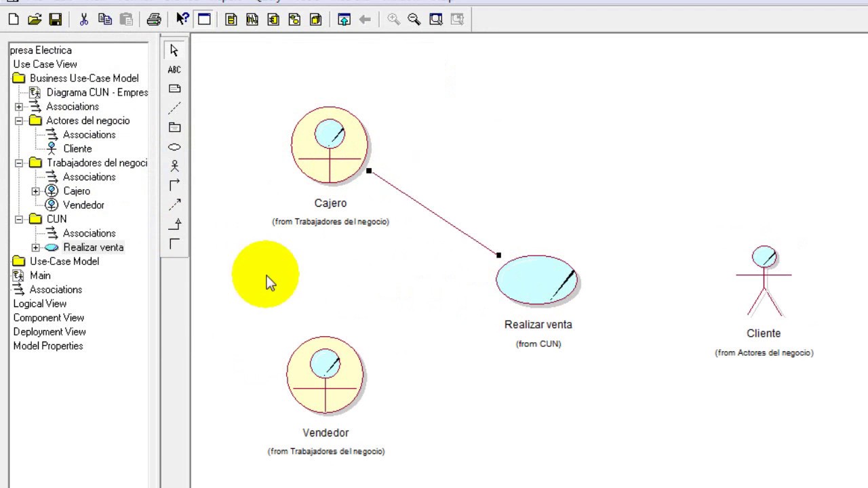Select the Use Case oval tool
Viewport: 868px width, 488px height.
(x=174, y=147)
